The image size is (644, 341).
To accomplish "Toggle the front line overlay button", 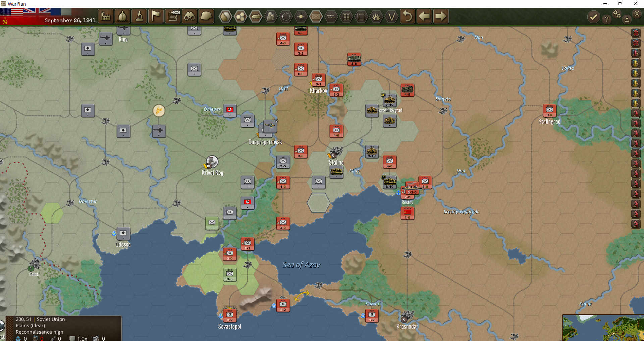I will tap(331, 16).
